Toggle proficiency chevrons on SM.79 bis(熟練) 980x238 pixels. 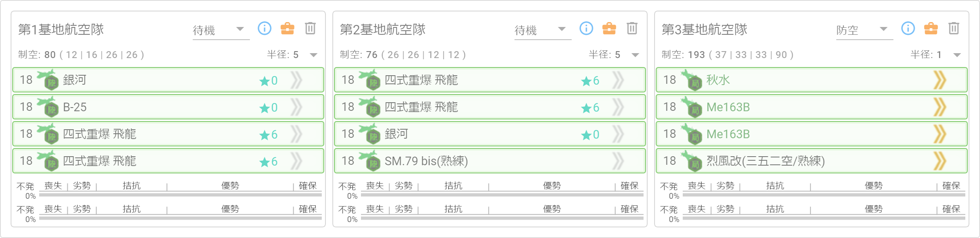(618, 161)
